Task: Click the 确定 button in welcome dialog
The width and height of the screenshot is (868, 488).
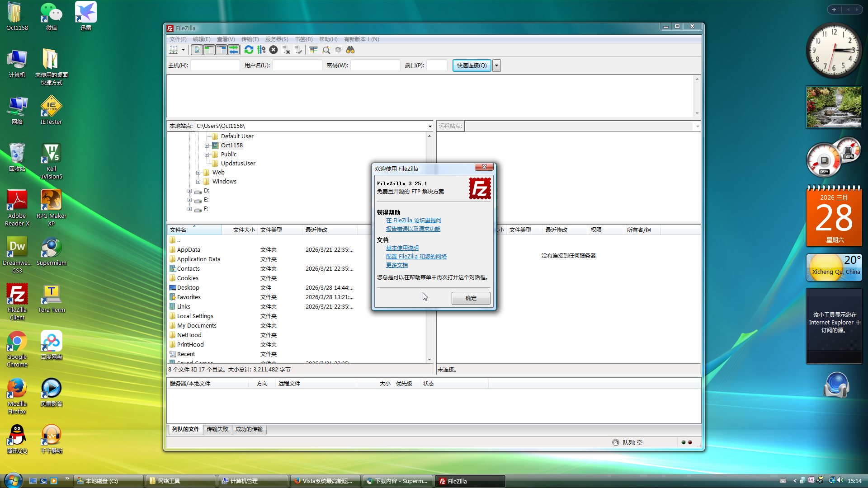Action: (x=471, y=298)
